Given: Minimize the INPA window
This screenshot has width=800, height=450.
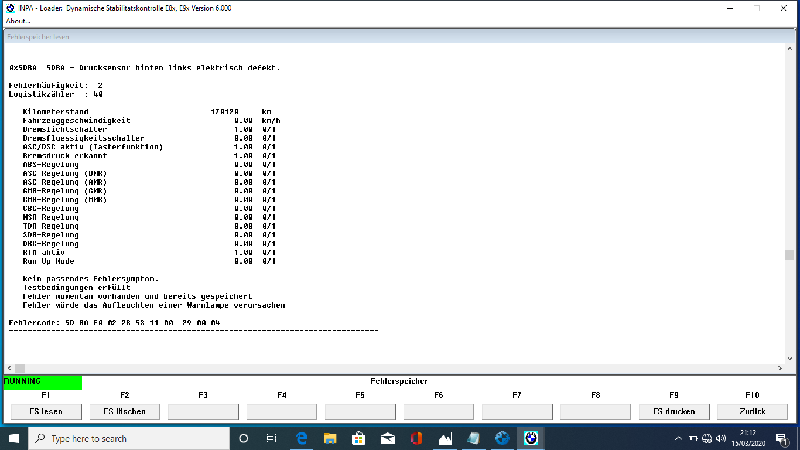Looking at the screenshot, I should 730,8.
